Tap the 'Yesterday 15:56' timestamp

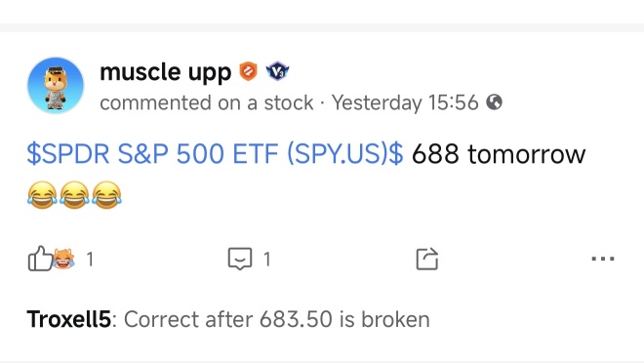tap(405, 102)
